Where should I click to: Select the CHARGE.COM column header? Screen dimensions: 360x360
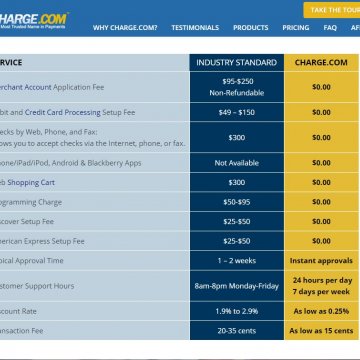click(321, 63)
